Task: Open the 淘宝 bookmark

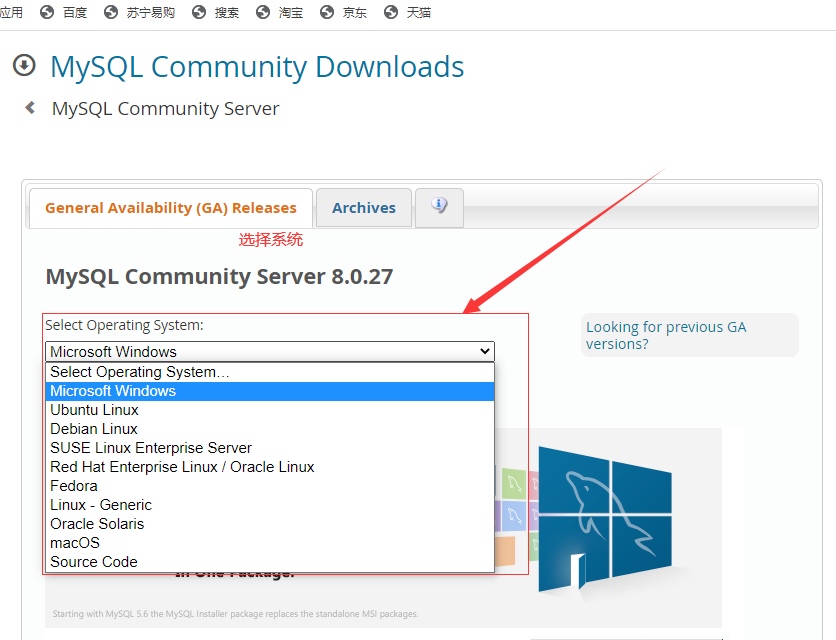Action: coord(280,12)
